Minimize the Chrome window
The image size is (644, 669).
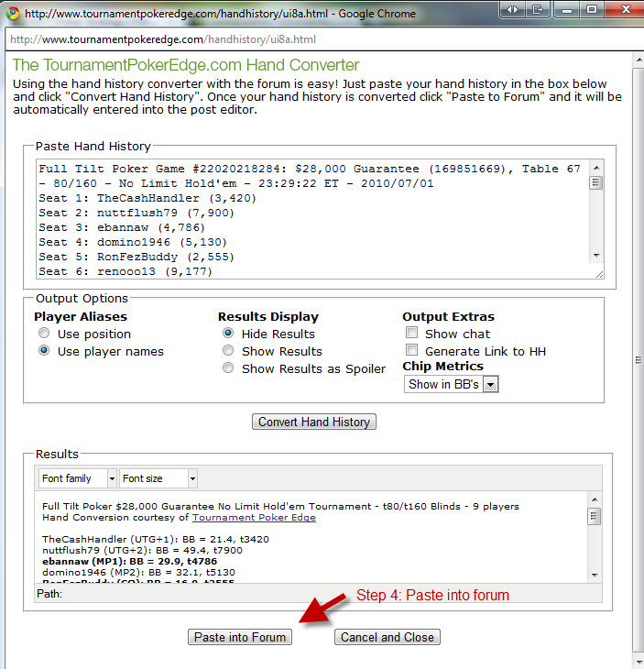pos(567,9)
